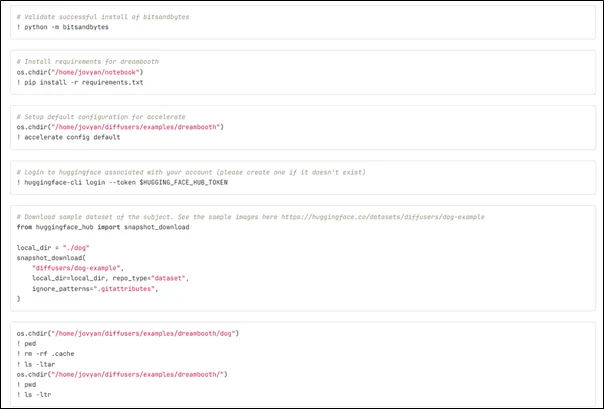Image resolution: width=604 pixels, height=409 pixels.
Task: Click the '! rm -rf .cache' command
Action: pyautogui.click(x=47, y=353)
